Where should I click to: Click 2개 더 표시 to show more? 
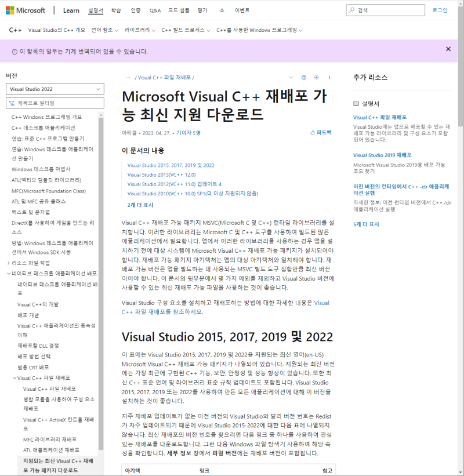coord(140,205)
